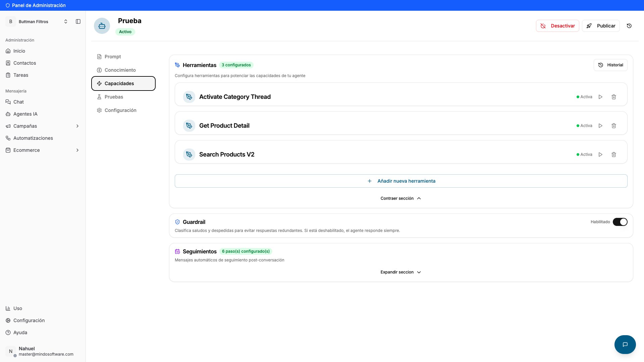644x362 pixels.
Task: Open Contactos in the sidebar
Action: (x=43, y=63)
